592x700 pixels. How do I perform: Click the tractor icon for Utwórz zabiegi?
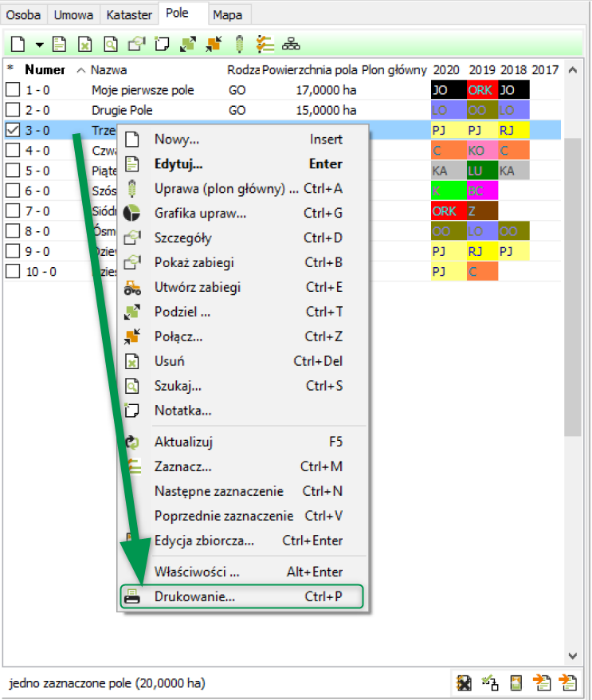[132, 288]
